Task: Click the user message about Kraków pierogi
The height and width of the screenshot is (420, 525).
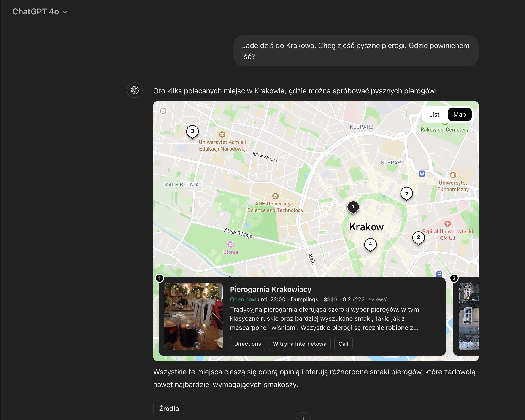Action: coord(356,51)
